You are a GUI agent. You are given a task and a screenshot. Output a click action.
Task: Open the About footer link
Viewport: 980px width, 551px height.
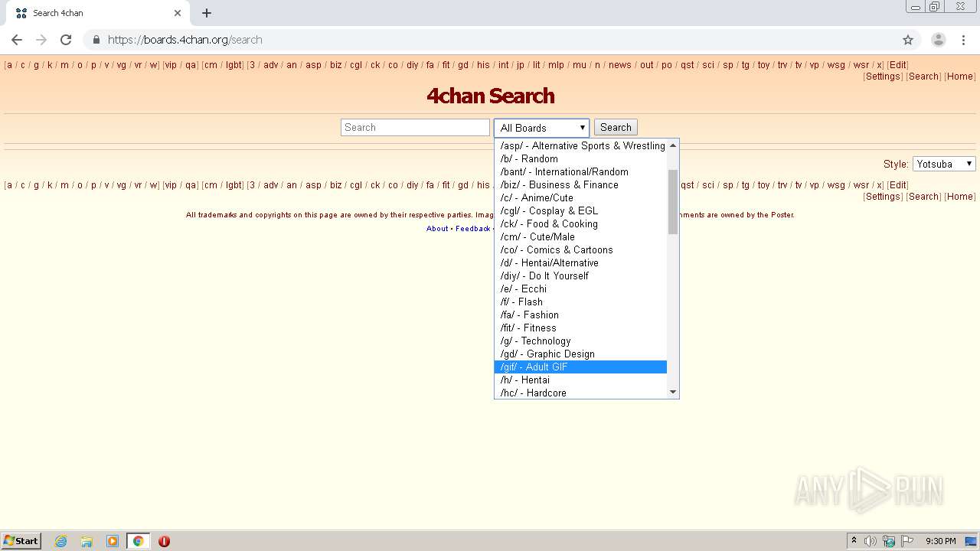click(x=437, y=228)
